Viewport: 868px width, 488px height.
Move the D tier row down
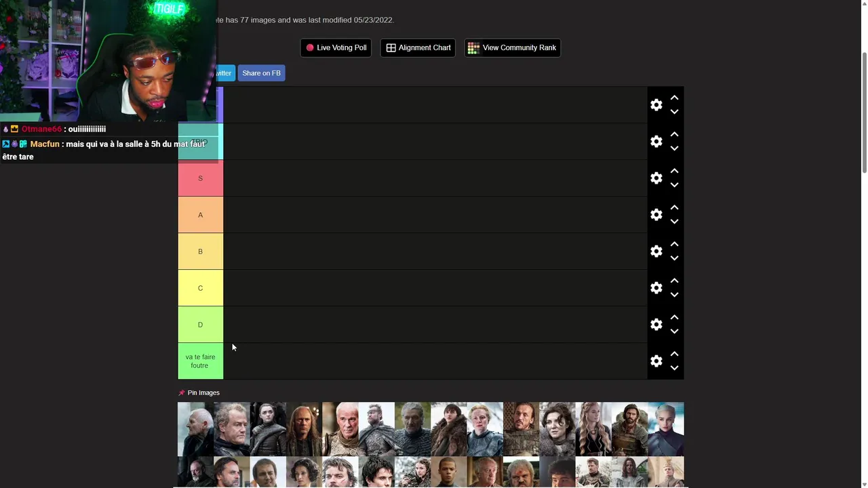(674, 331)
